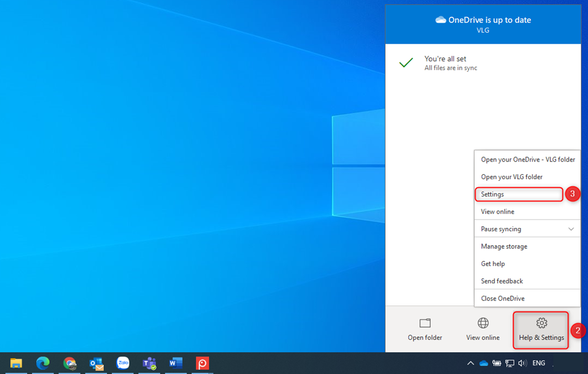The image size is (588, 374).
Task: Open Microsoft Word from the taskbar
Action: pos(175,363)
